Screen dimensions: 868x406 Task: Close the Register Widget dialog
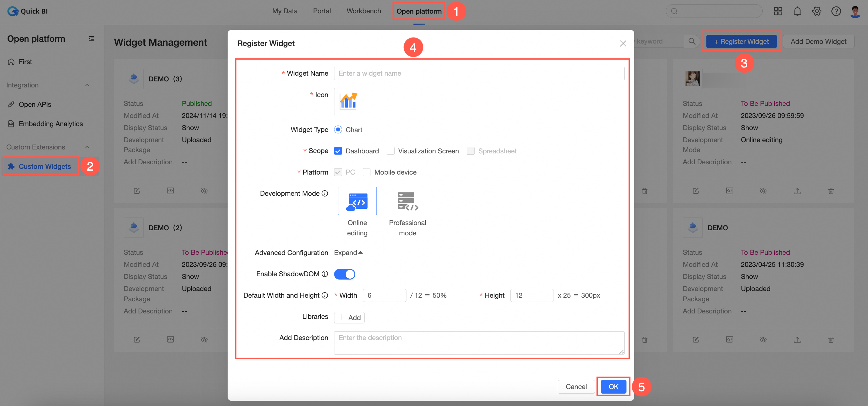(x=623, y=44)
